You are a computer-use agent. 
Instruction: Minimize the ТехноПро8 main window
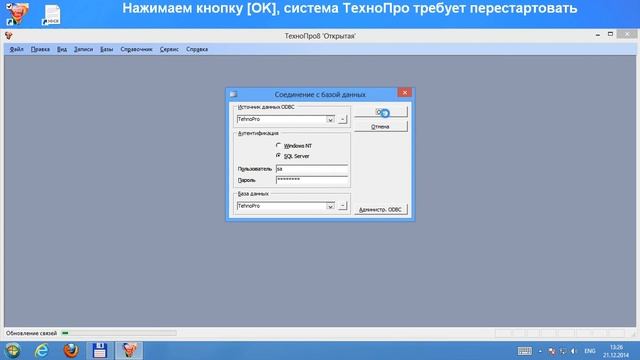point(598,36)
